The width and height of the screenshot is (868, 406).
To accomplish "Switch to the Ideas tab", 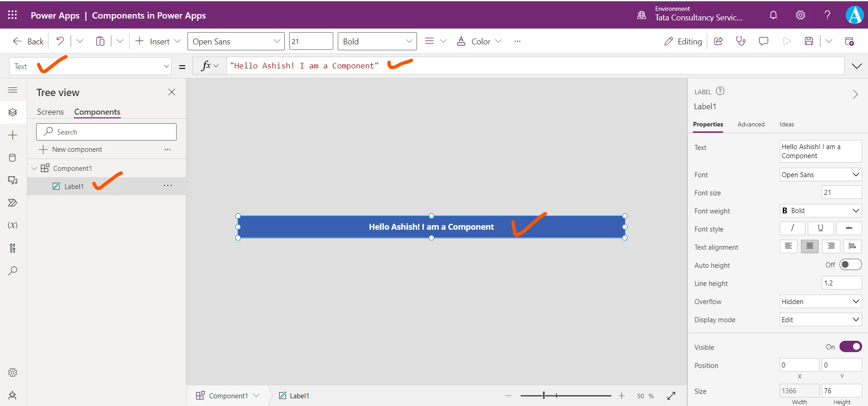I will [x=786, y=124].
